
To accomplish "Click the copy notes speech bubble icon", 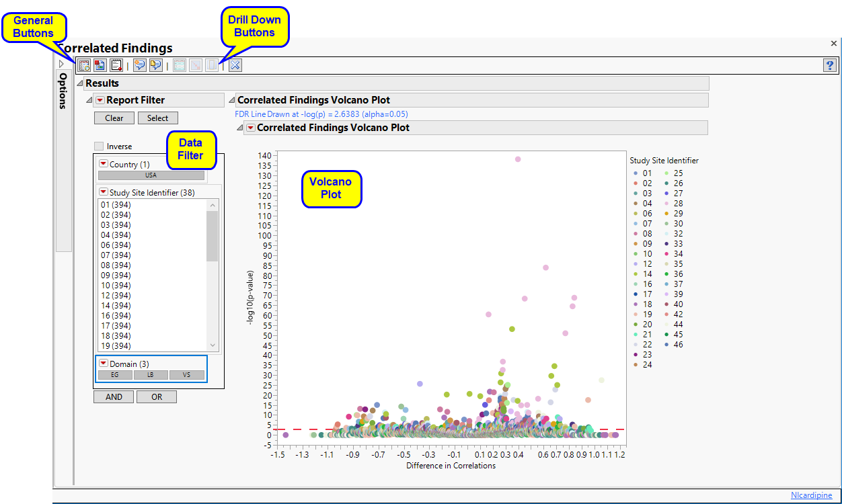I will click(x=155, y=65).
